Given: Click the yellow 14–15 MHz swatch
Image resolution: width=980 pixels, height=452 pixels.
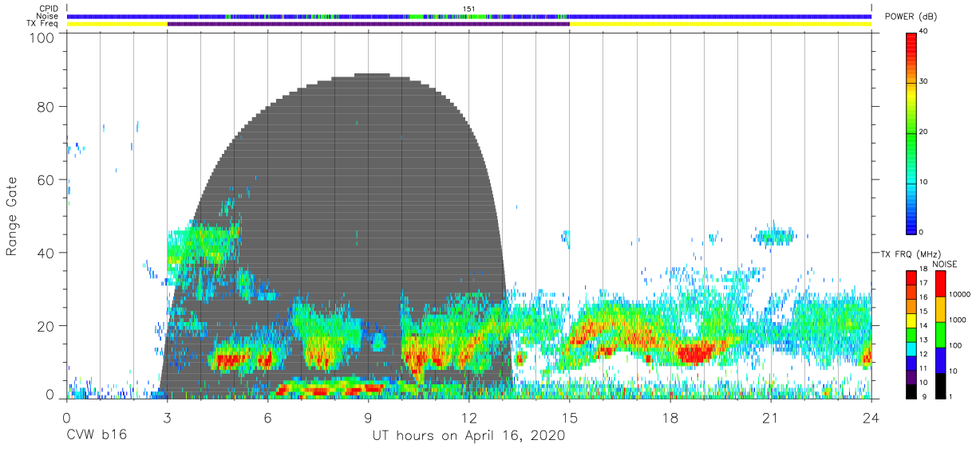Looking at the screenshot, I should [x=911, y=319].
